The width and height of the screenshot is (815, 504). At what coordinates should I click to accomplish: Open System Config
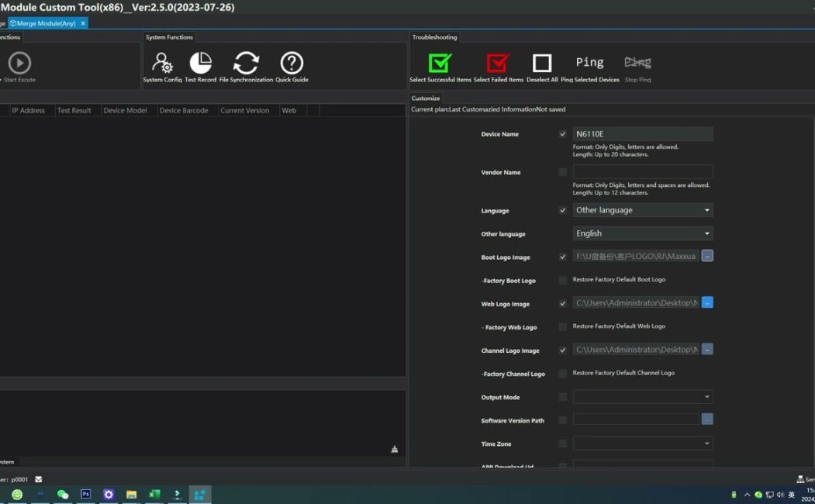(x=163, y=63)
